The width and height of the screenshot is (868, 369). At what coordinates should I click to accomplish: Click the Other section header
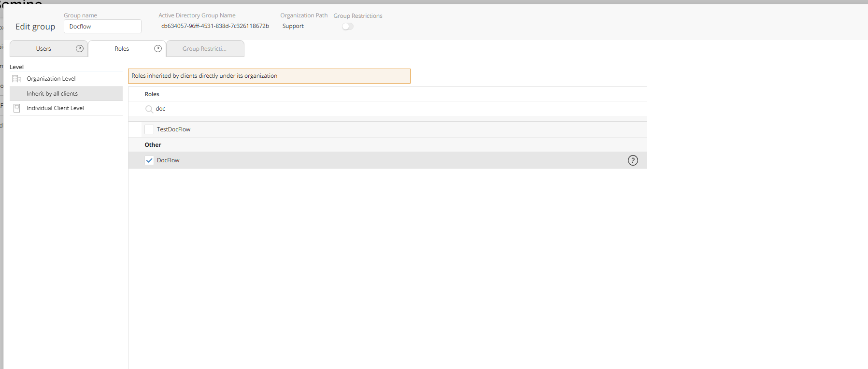(x=153, y=145)
